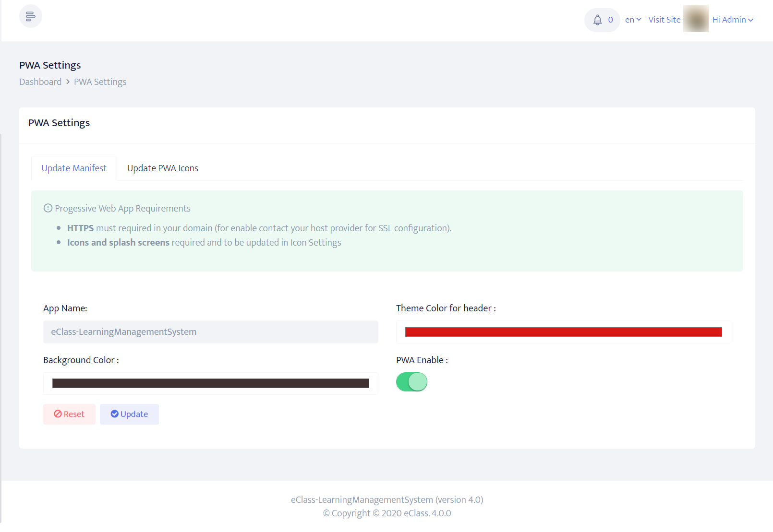Screen dimensions: 773x532
Task: Open the sidebar hamburger menu
Action: coord(30,16)
